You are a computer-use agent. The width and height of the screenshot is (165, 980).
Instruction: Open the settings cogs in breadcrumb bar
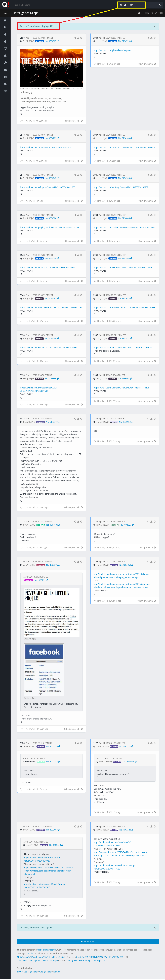click(x=161, y=13)
